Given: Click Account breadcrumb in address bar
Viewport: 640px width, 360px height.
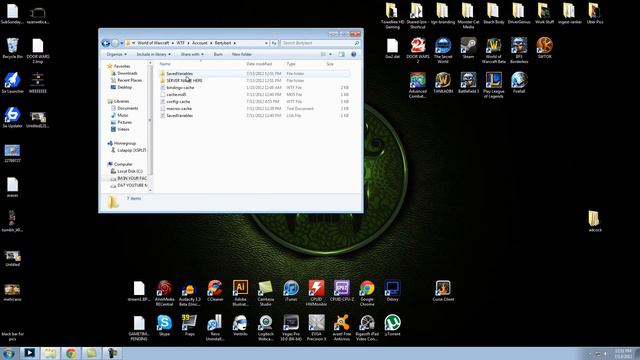Looking at the screenshot, I should (200, 43).
